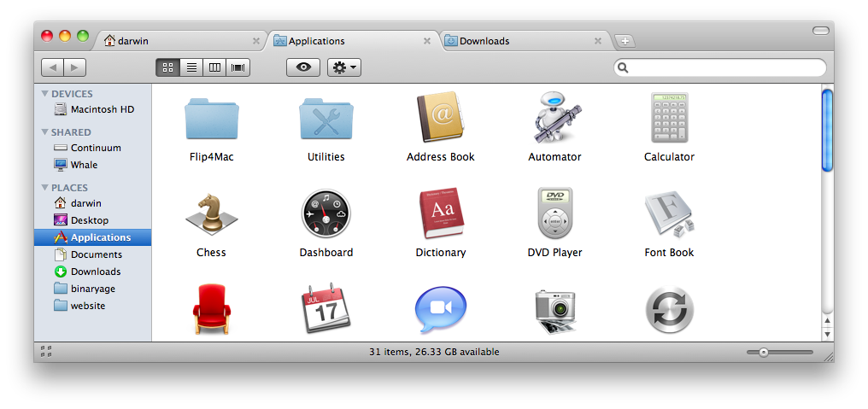
Task: Switch to Cover Flow view
Action: coord(238,67)
